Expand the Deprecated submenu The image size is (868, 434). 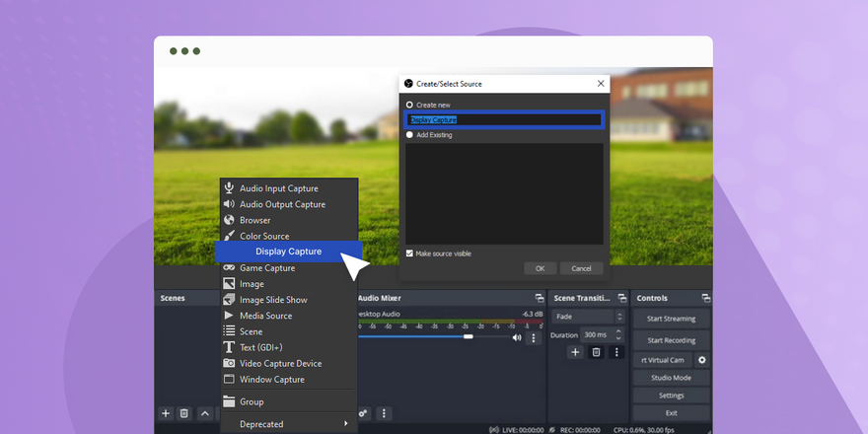click(x=288, y=424)
